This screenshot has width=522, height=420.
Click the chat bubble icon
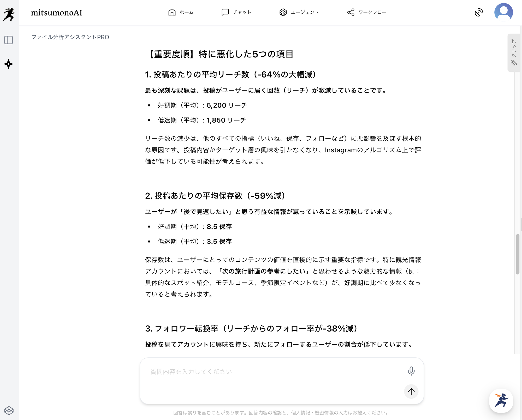pos(225,12)
